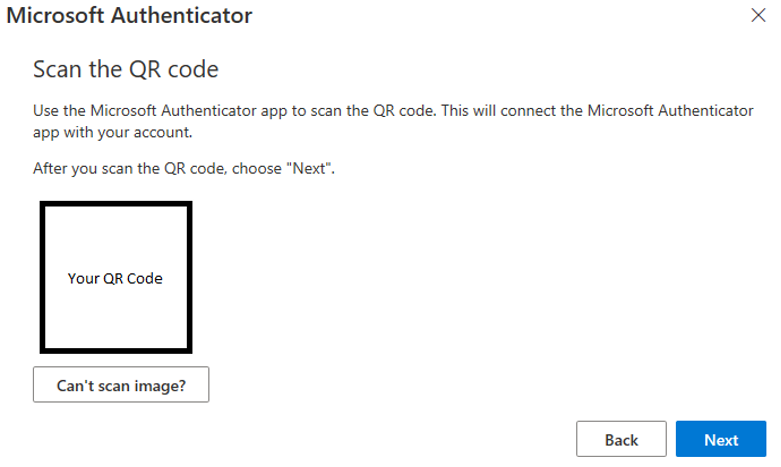Viewport: 781px width, 467px height.
Task: Click the "Scan the QR code" heading
Action: coord(126,69)
